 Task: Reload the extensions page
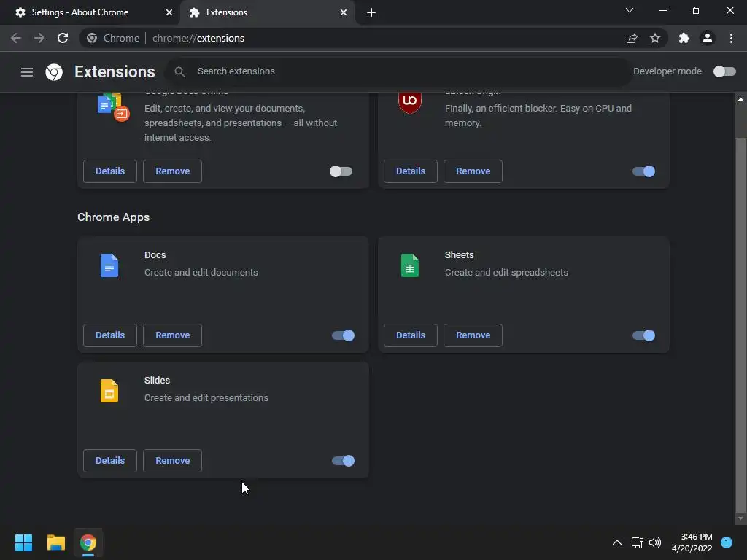[x=63, y=38]
